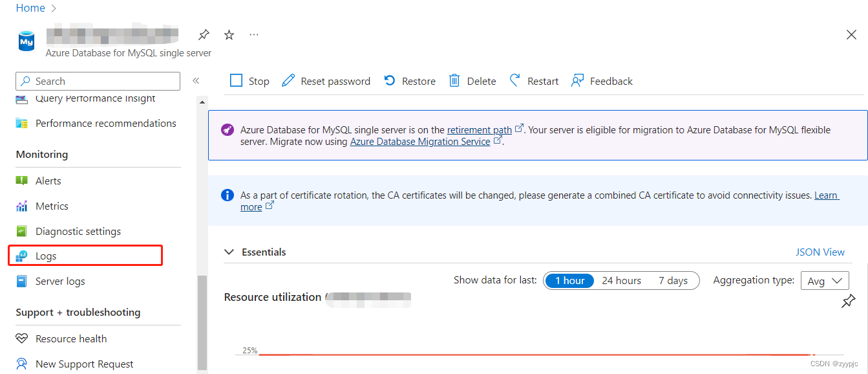Open the Metrics blade
This screenshot has height=374, width=868.
tap(52, 206)
